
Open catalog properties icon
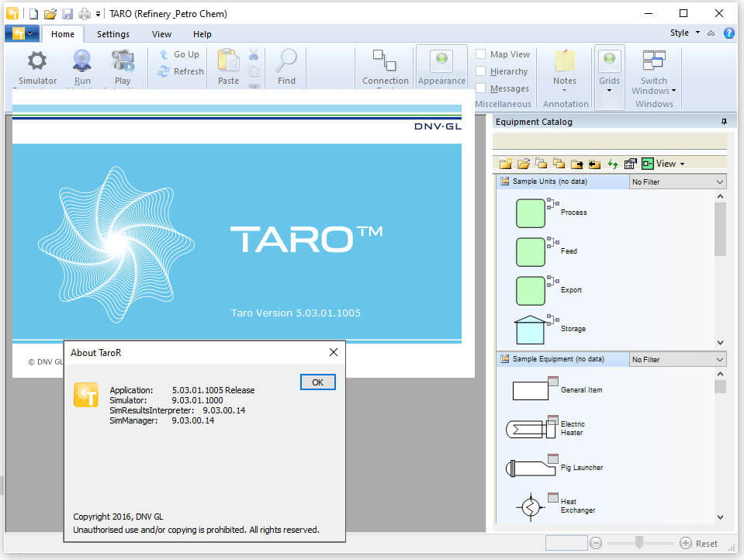pos(630,164)
